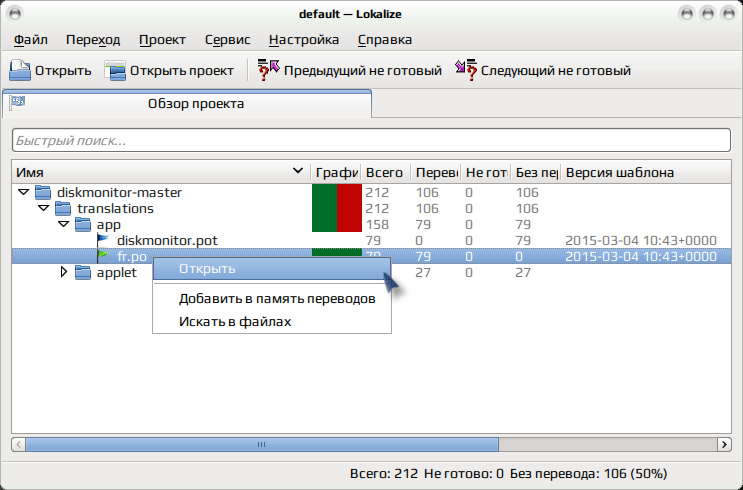This screenshot has height=490, width=743.
Task: Click the scrollbar left arrow
Action: coord(18,445)
